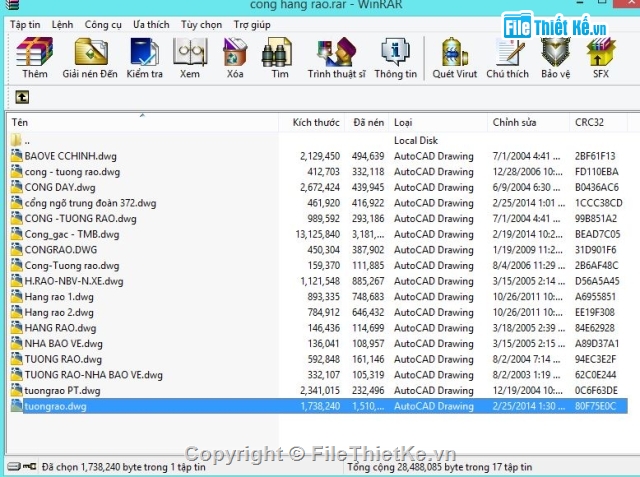Select file CONG -TUONG RAO.dwg
640x477 pixels.
[x=80, y=219]
